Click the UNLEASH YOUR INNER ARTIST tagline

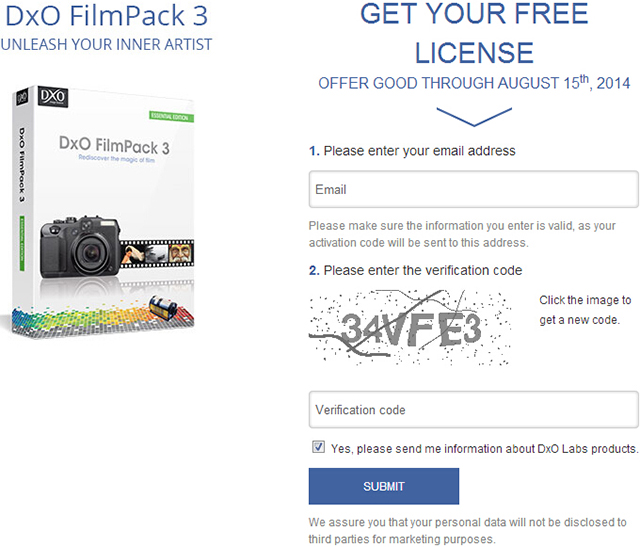tap(106, 44)
